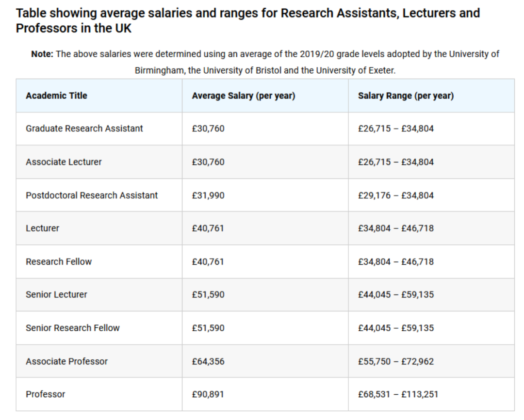Click the "Salary Range (per year)" header
The image size is (524, 420).
(x=406, y=96)
